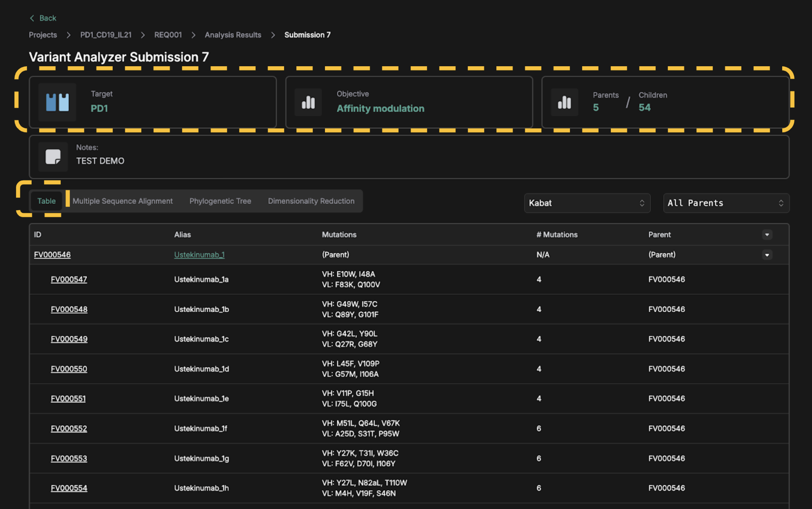Image resolution: width=812 pixels, height=509 pixels.
Task: Click the chevron after Analysis Results in the breadcrumb
Action: pos(273,35)
